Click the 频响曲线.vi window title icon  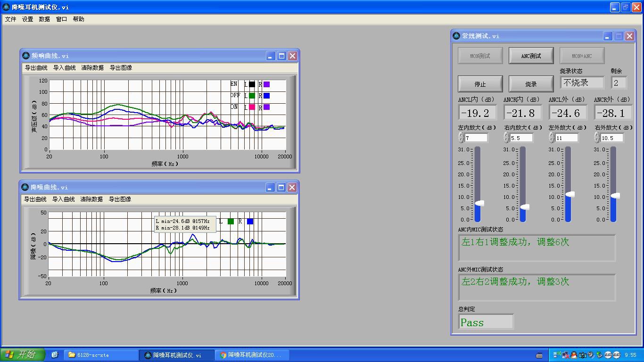click(x=25, y=56)
